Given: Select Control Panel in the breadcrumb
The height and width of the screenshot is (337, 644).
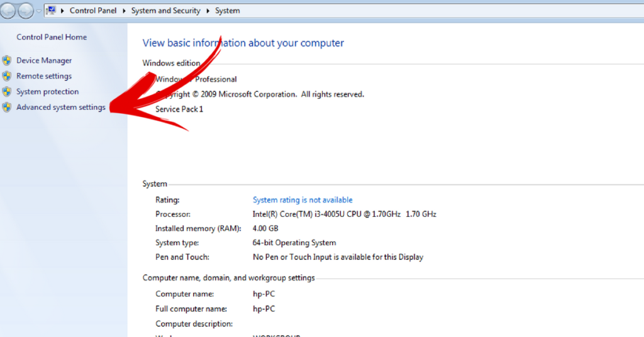Looking at the screenshot, I should [x=93, y=11].
